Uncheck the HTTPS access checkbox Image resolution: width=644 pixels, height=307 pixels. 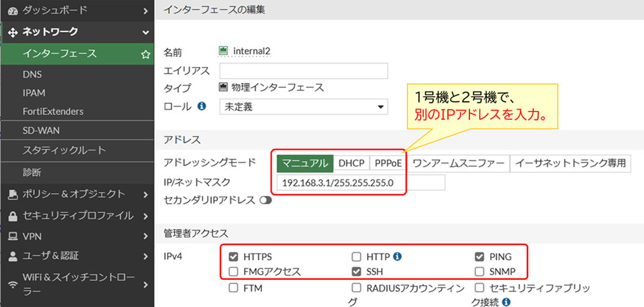(x=233, y=257)
